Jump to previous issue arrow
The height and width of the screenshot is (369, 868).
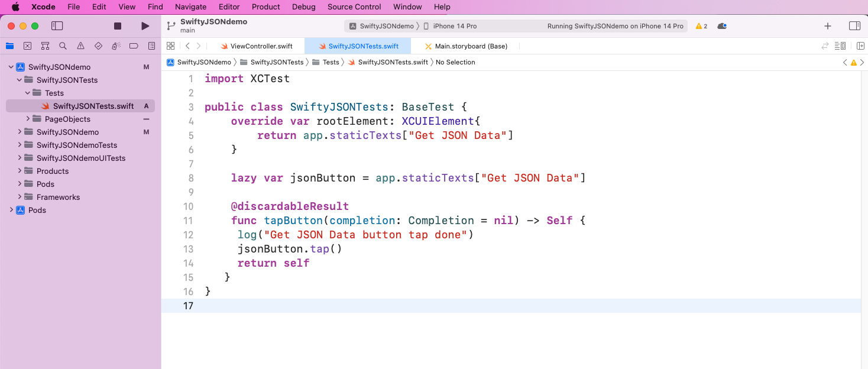[845, 62]
